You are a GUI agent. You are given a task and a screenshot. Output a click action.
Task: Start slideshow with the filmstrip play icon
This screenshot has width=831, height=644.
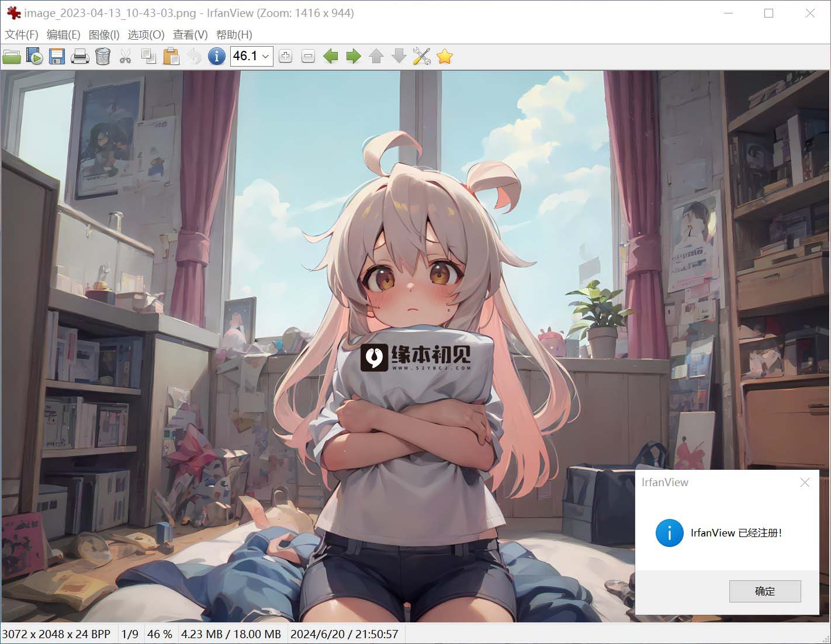[x=34, y=57]
